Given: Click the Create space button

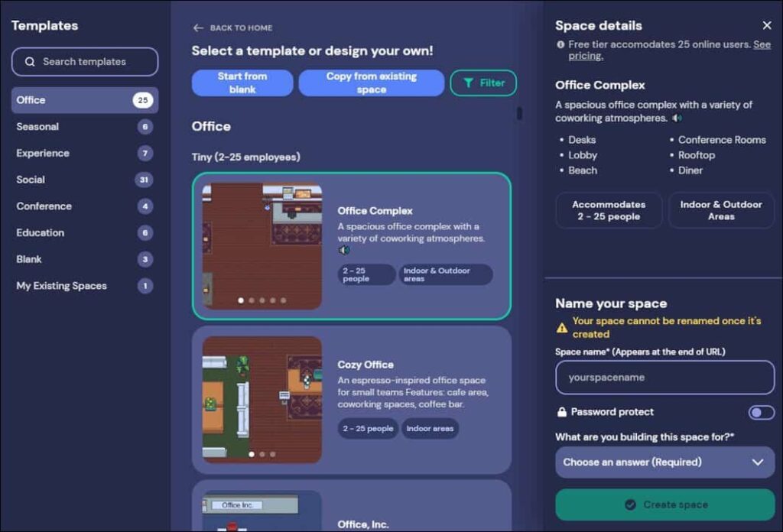Looking at the screenshot, I should (664, 504).
